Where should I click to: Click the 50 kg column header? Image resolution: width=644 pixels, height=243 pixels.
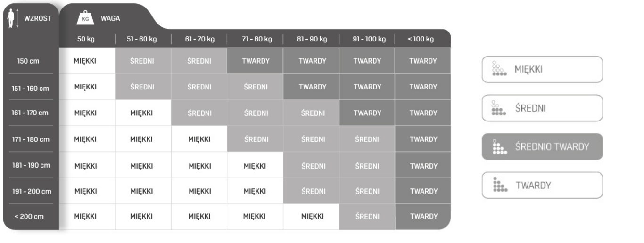click(x=86, y=39)
